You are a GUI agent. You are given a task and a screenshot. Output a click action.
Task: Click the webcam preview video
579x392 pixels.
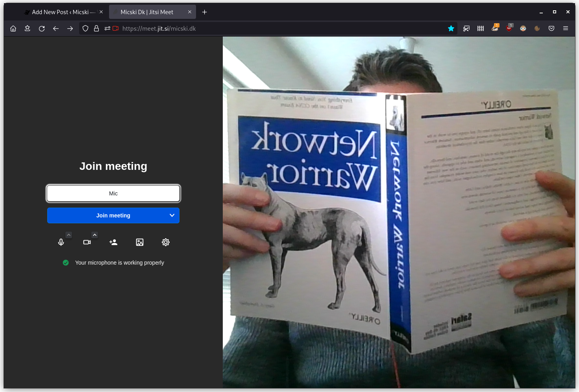coord(399,212)
